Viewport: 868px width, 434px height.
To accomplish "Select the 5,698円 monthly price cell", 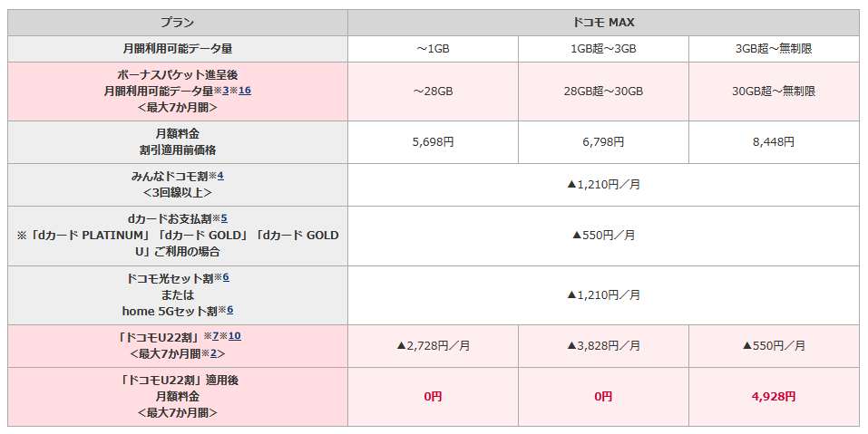I will tap(433, 141).
